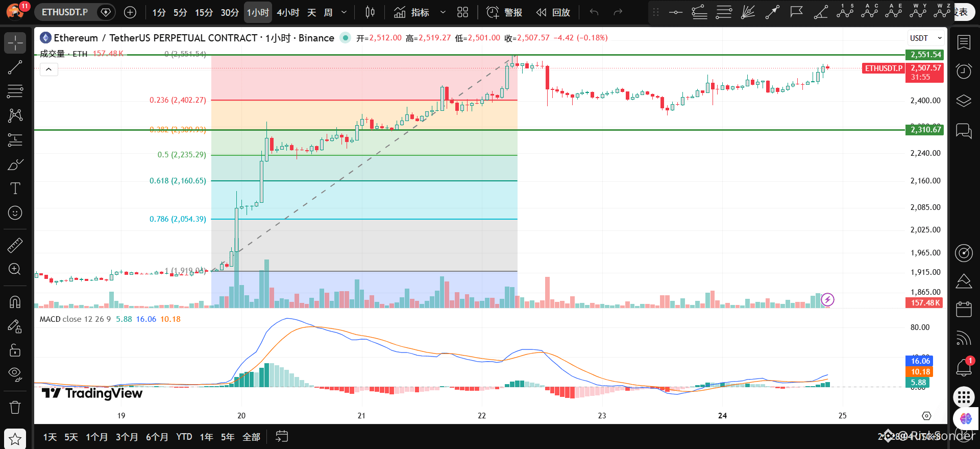Open the forecasting and measurement tools
This screenshot has width=980, height=449.
pos(15,140)
